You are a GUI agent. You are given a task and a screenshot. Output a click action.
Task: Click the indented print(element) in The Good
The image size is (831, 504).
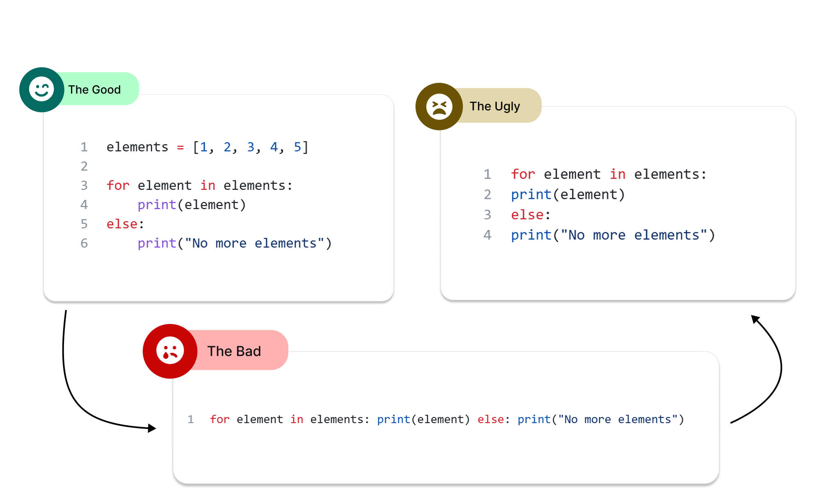pyautogui.click(x=192, y=205)
